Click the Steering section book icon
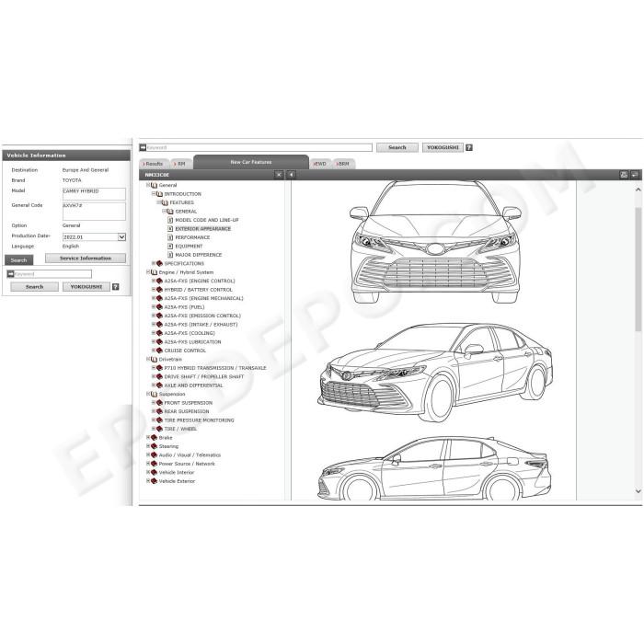The height and width of the screenshot is (644, 644). pyautogui.click(x=154, y=446)
